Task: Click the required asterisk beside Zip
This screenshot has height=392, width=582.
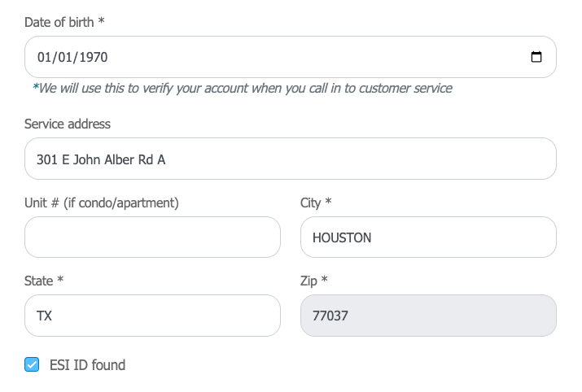Action: [x=325, y=279]
